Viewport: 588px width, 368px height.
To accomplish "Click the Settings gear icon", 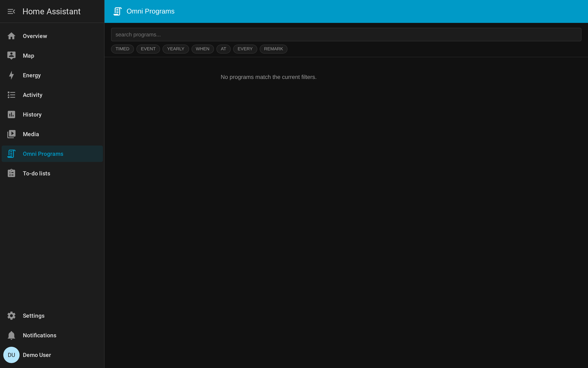I will [11, 316].
